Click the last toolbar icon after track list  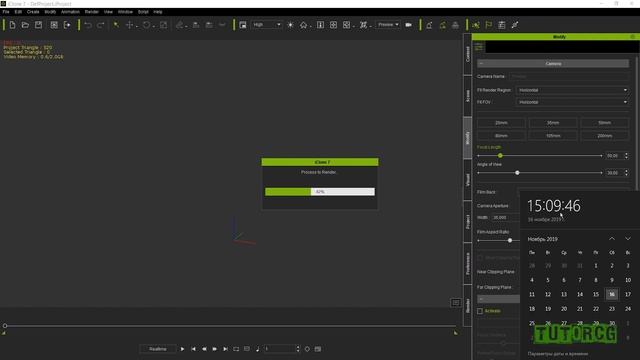pos(515,25)
